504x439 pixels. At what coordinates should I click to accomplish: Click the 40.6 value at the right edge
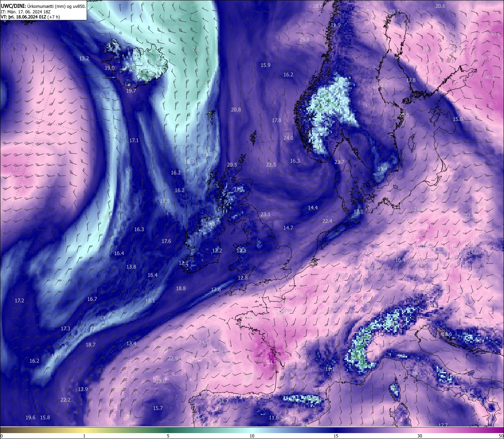[x=495, y=34]
